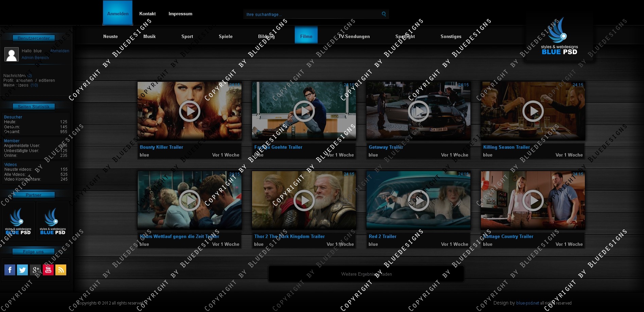Click the search magnifier icon

click(x=384, y=14)
